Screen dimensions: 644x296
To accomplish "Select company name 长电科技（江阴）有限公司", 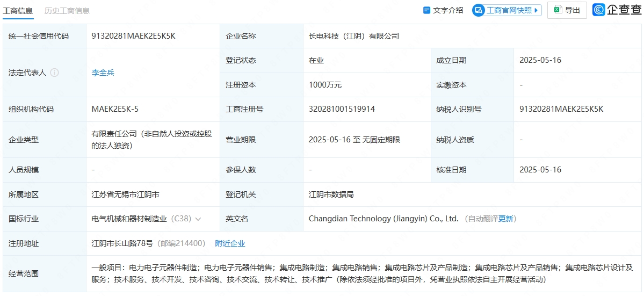I will pos(353,36).
